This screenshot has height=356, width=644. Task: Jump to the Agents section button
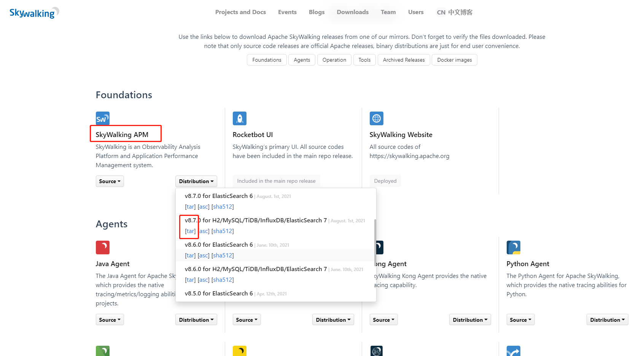(302, 60)
